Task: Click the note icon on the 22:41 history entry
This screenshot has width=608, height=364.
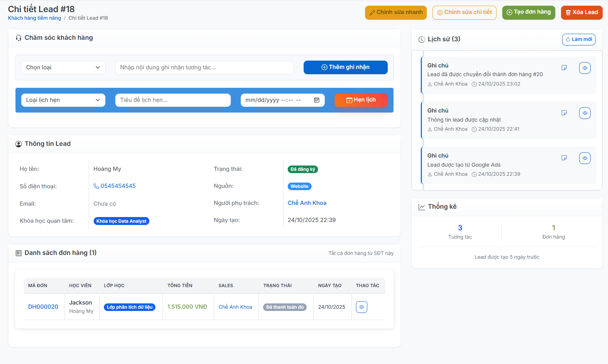Action: coord(564,113)
